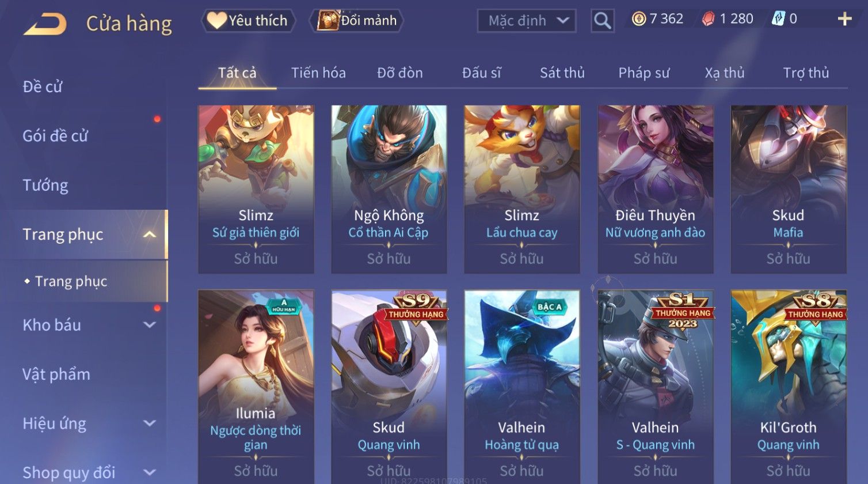
Task: Select the Tiến hóa tab
Action: coord(318,73)
